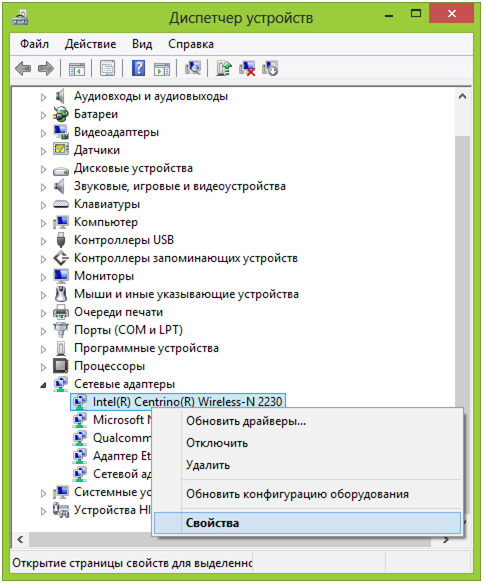Image resolution: width=483 pixels, height=583 pixels.
Task: Select the keyboard icon beside Клавиатуры
Action: click(61, 204)
